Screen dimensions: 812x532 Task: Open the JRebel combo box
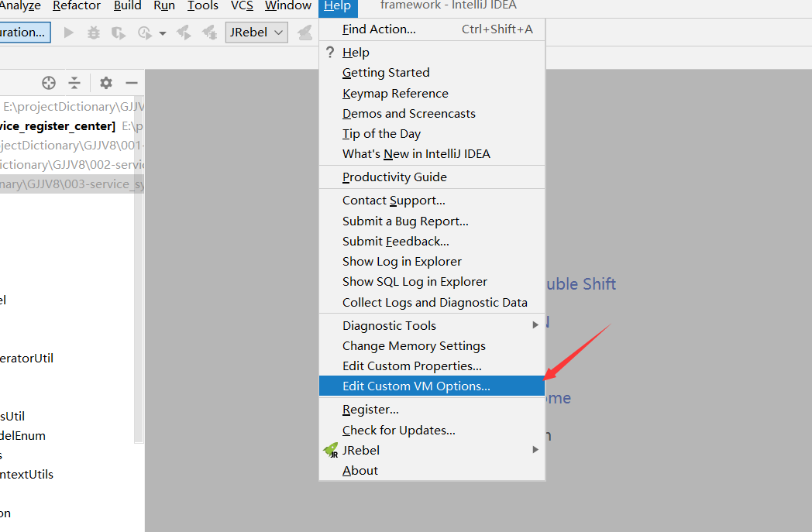pyautogui.click(x=256, y=32)
